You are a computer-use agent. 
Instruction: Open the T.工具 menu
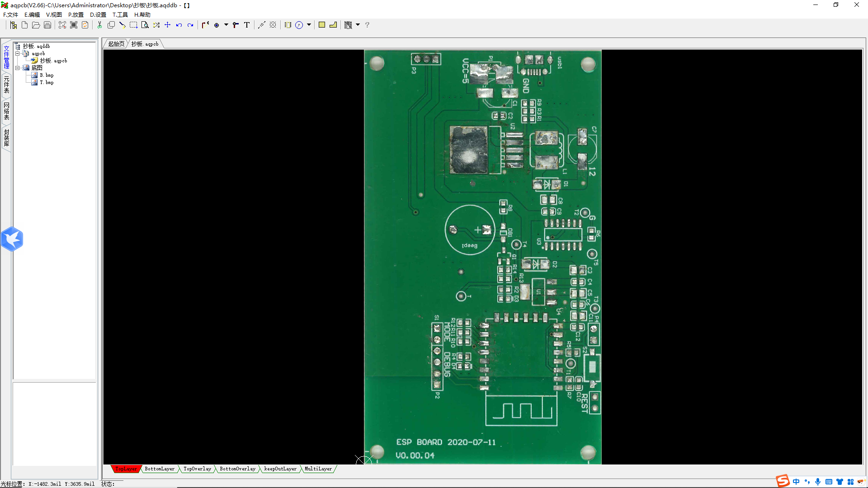120,14
